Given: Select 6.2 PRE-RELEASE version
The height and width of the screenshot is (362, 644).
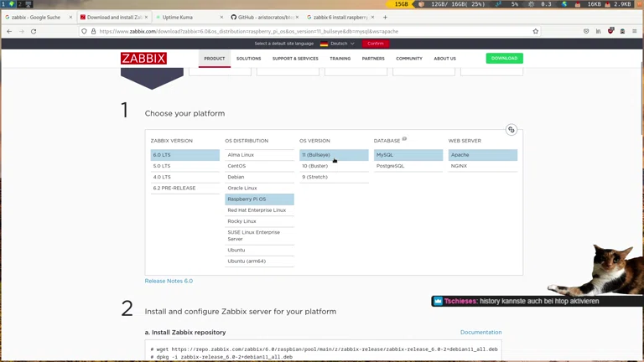Looking at the screenshot, I should [184, 188].
